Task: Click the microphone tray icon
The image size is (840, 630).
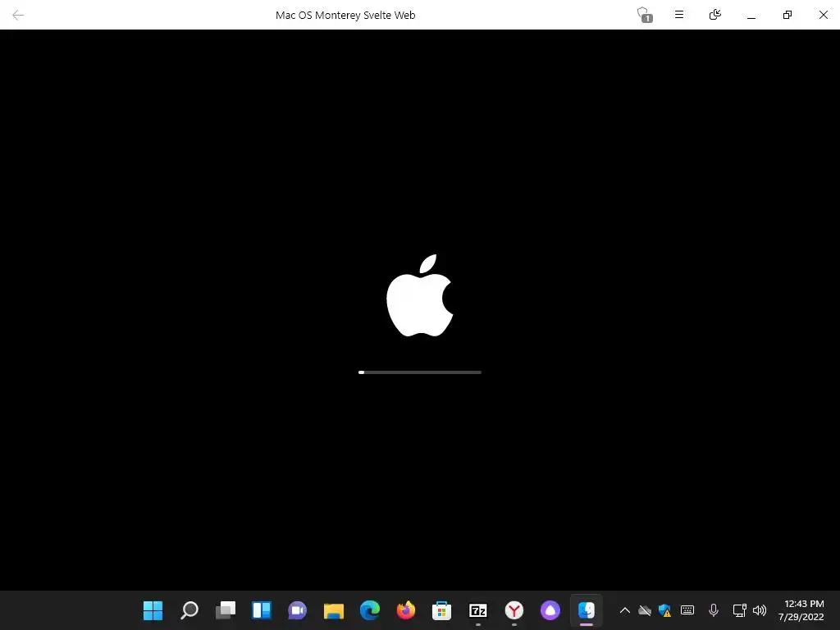Action: coord(713,610)
